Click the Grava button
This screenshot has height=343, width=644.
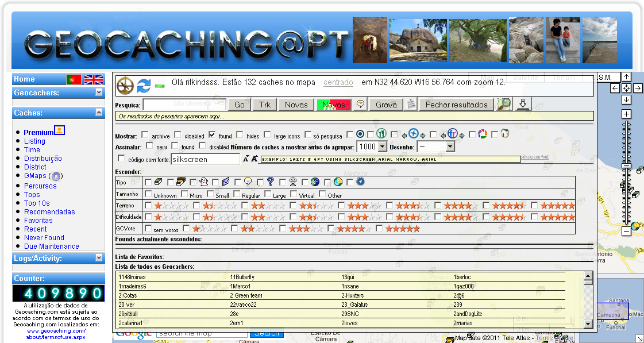click(x=386, y=105)
